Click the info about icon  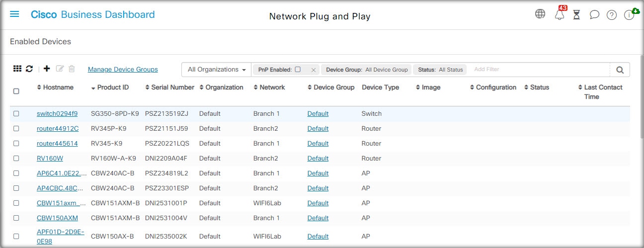(629, 15)
